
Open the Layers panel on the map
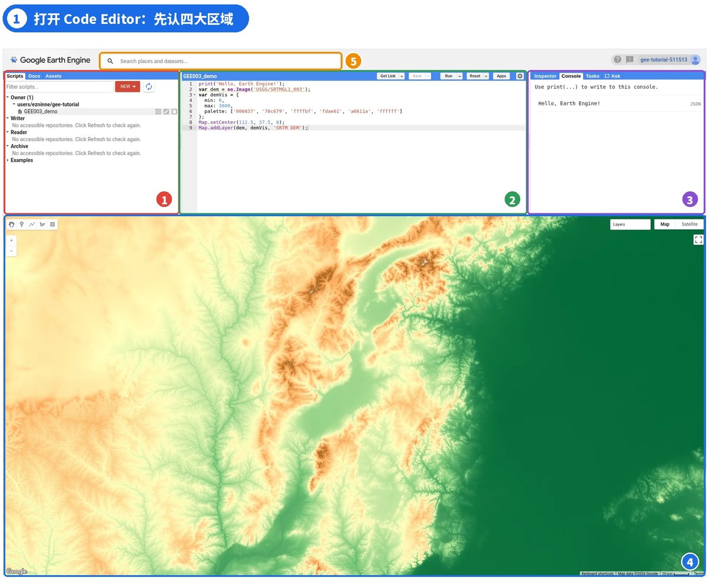click(630, 224)
